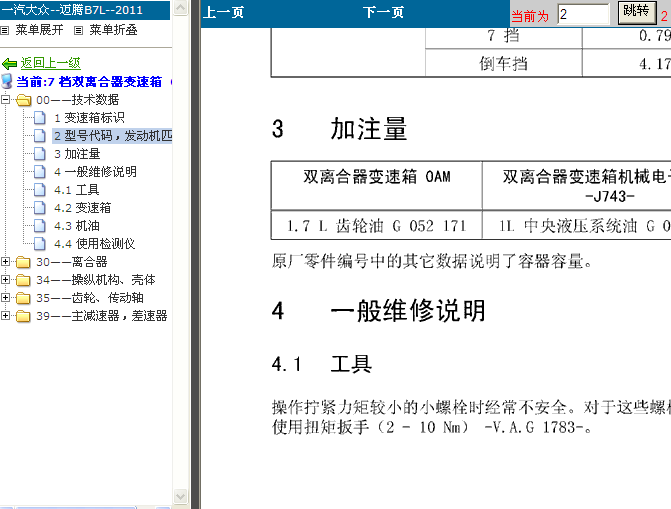The image size is (671, 509).
Task: Expand the 34——操纵机构、壳体 tree node
Action: (5, 279)
